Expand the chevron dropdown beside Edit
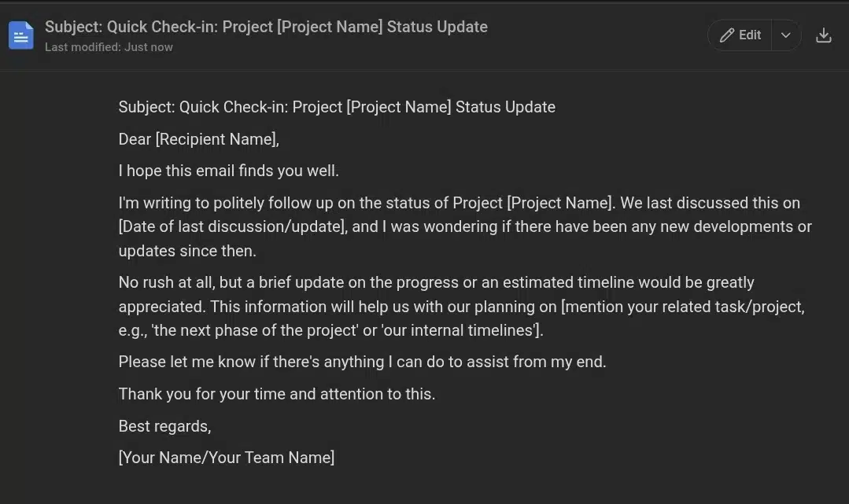 [785, 35]
